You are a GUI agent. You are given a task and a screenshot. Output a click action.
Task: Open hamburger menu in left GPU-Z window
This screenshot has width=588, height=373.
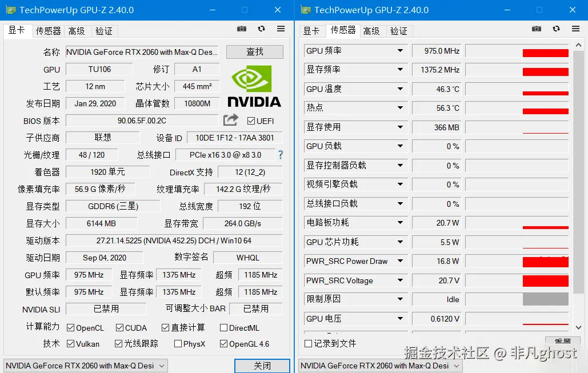[x=281, y=29]
